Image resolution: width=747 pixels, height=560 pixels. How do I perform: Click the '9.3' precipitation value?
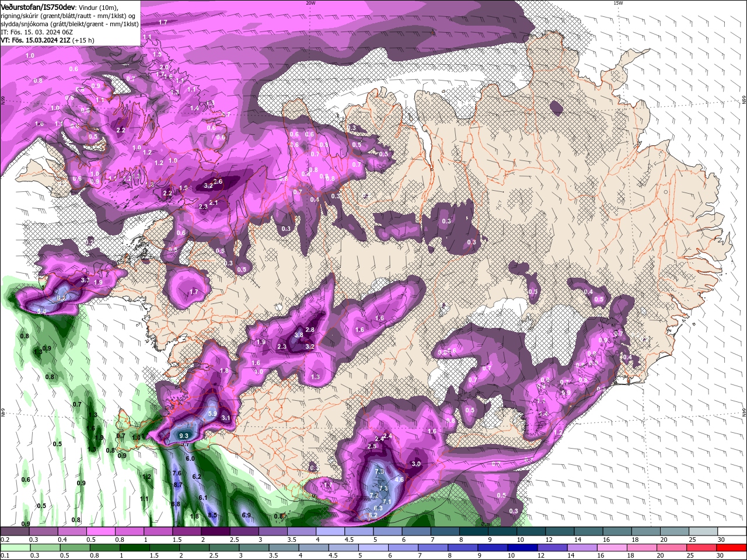tap(184, 436)
